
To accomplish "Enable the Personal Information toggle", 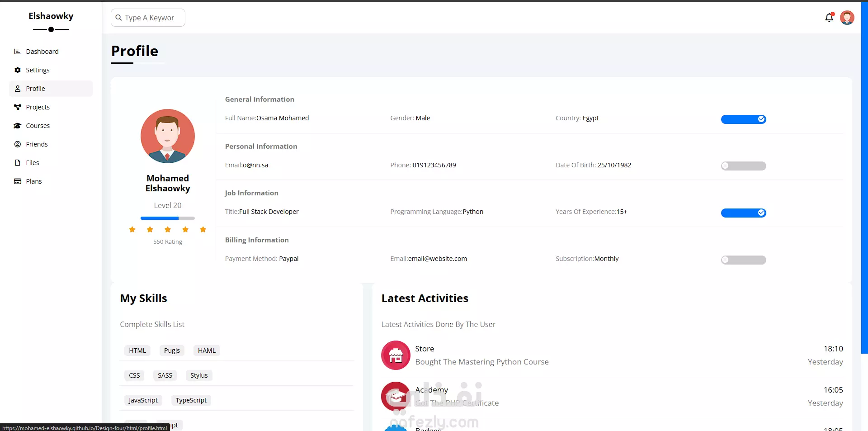I will [743, 166].
